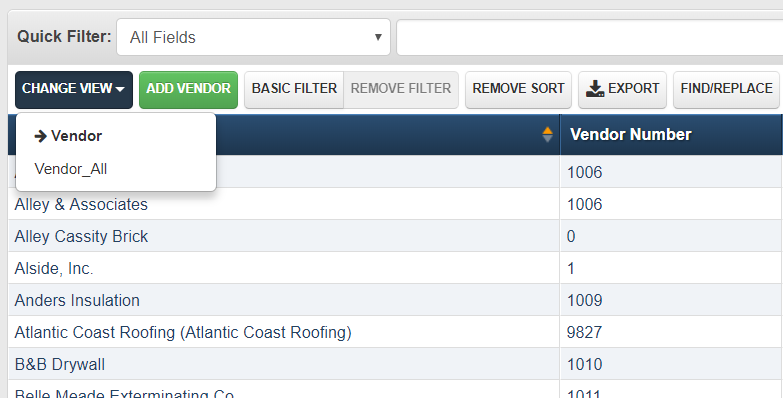Open the Change View dropdown
Viewport: 783px width, 398px height.
click(x=74, y=90)
